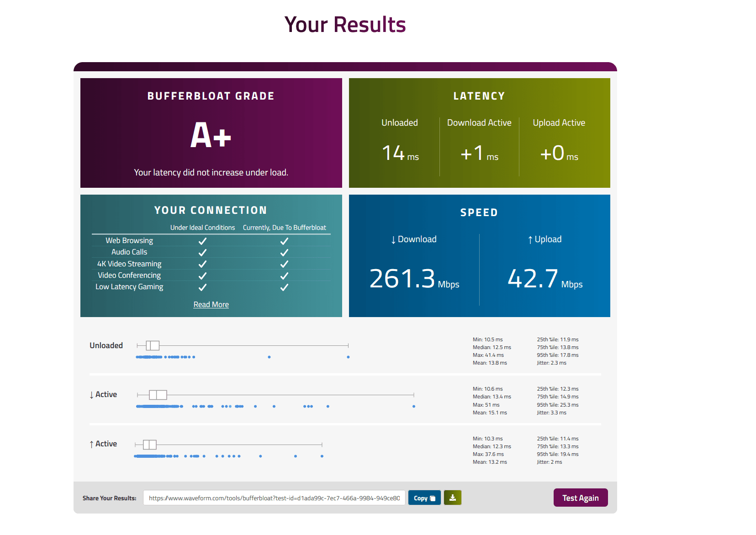The width and height of the screenshot is (756, 535).
Task: Click the Audio Calls row label
Action: click(x=129, y=252)
